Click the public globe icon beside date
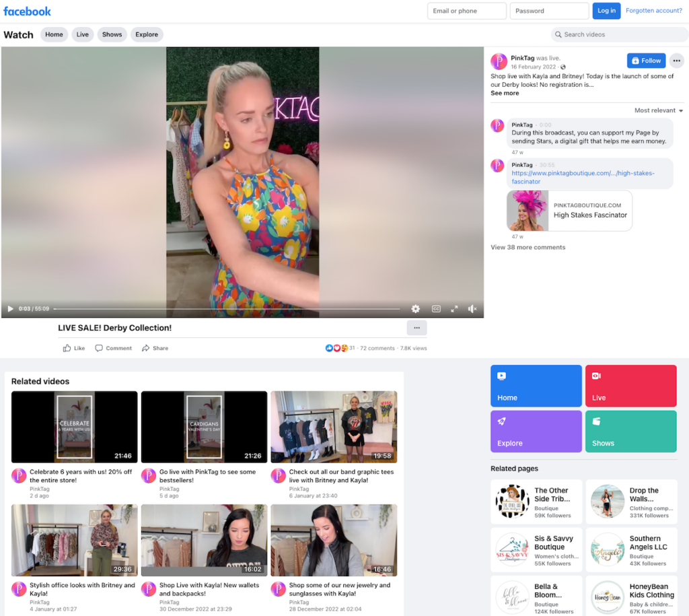Image resolution: width=689 pixels, height=616 pixels. 563,67
